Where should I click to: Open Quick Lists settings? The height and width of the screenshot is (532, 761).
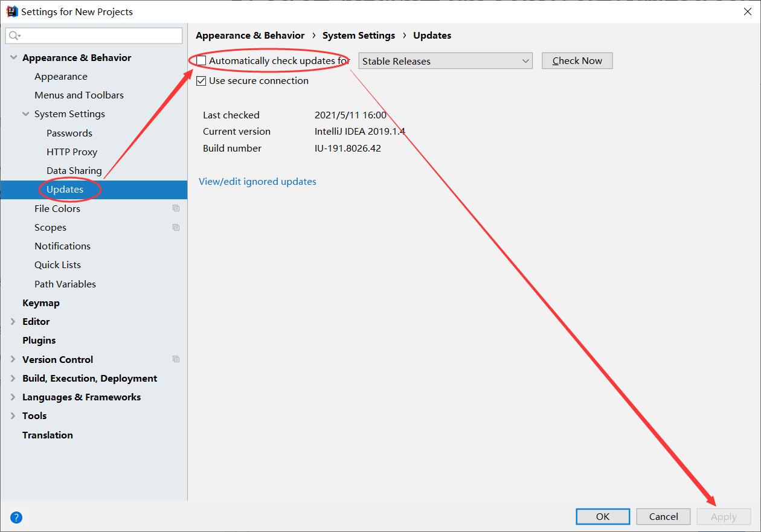(57, 265)
